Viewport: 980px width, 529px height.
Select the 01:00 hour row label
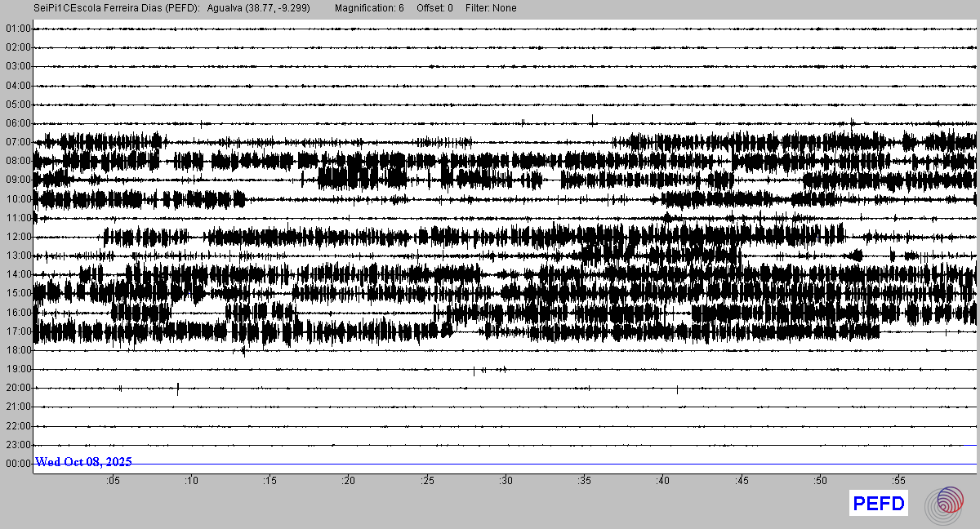18,29
